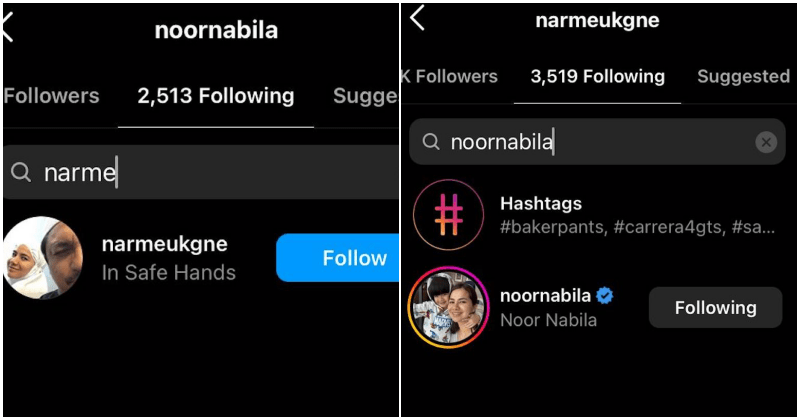Open Followers tab on noornabila's page
Screen dimensions: 800x420
coord(52,96)
